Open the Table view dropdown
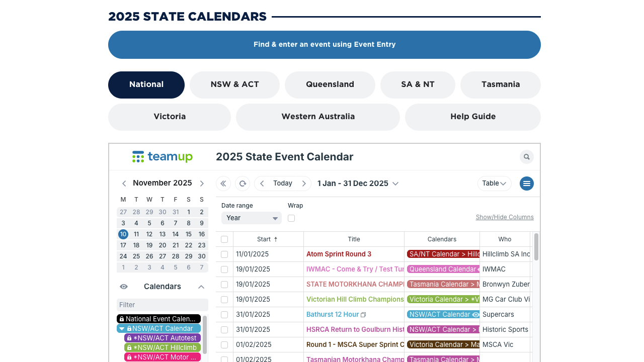 tap(494, 184)
